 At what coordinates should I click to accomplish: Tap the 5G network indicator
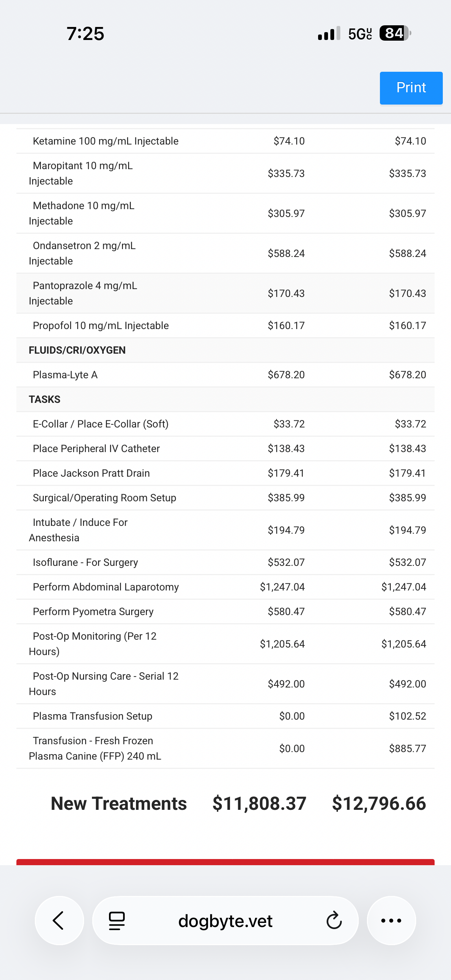click(360, 34)
